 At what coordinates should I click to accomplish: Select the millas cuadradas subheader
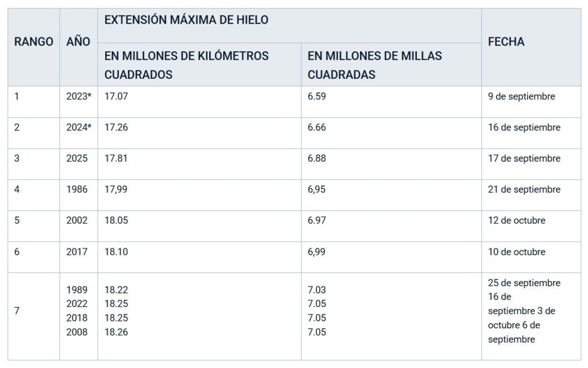375,65
